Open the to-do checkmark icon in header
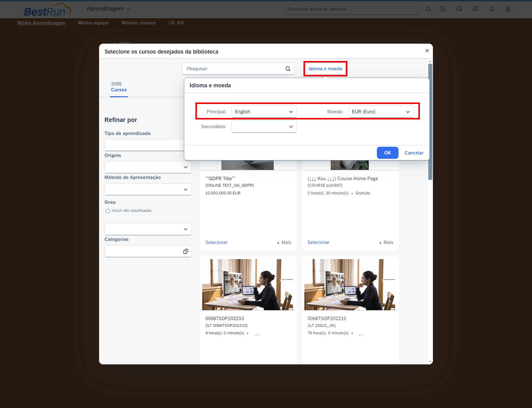The height and width of the screenshot is (408, 532). point(443,9)
